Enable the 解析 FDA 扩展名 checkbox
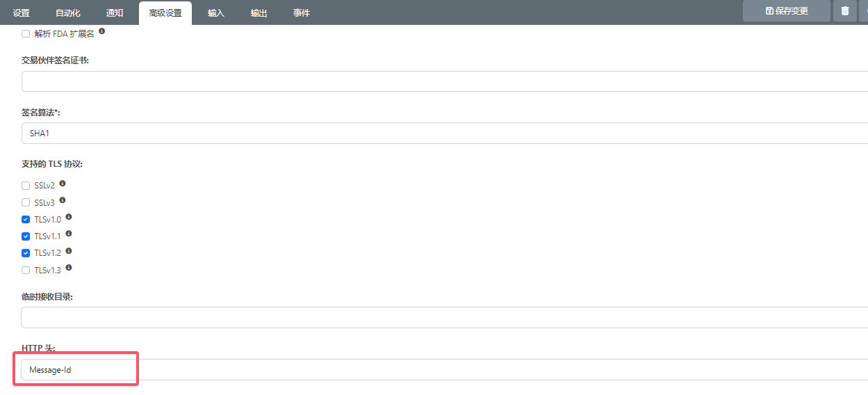Image resolution: width=868 pixels, height=395 pixels. pos(26,33)
